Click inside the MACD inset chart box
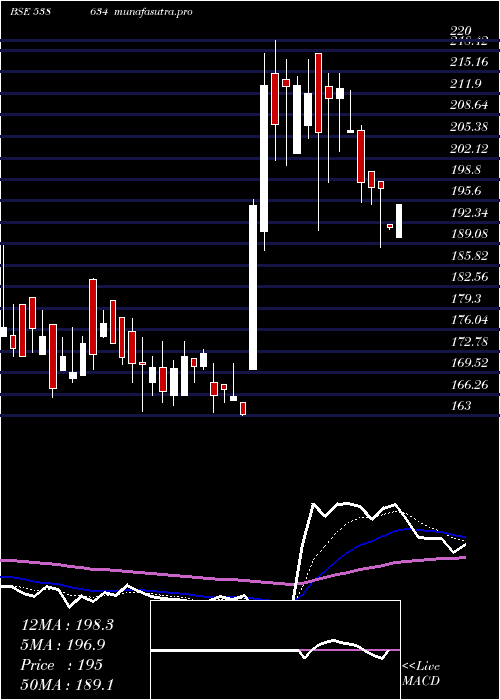500x700 pixels. point(275,650)
